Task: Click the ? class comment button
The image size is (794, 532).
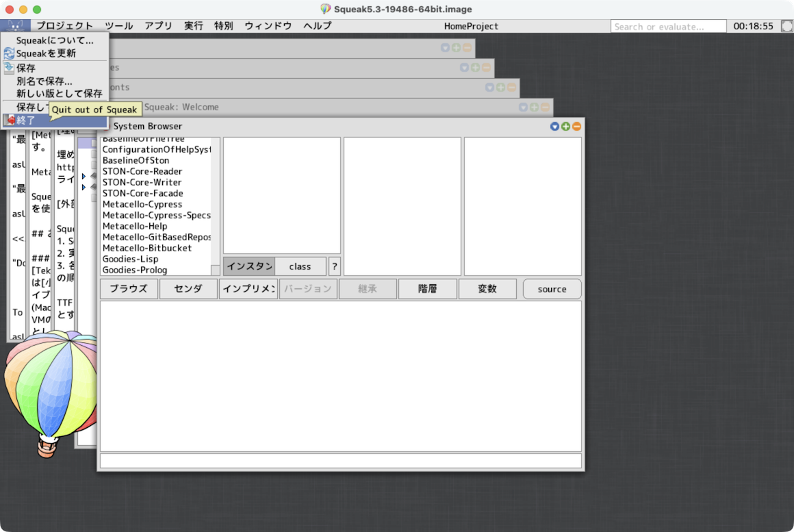Action: point(334,266)
